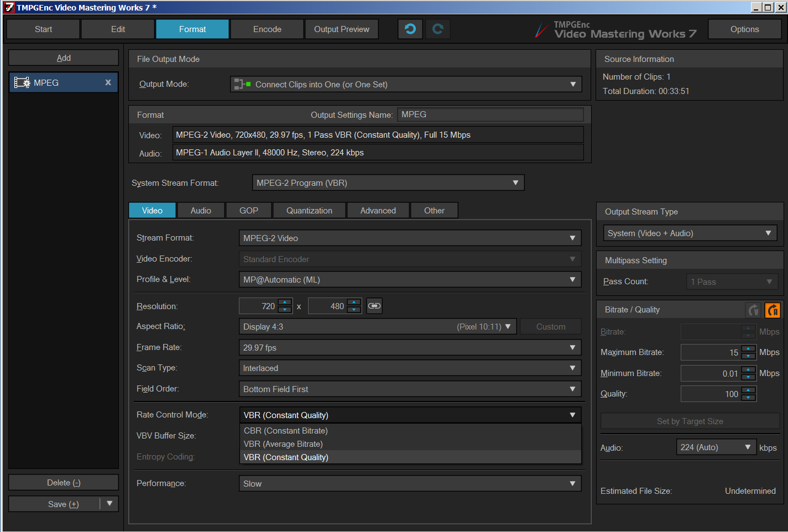This screenshot has width=788, height=532.
Task: Toggle the resolution aspect link chain icon
Action: pos(374,306)
